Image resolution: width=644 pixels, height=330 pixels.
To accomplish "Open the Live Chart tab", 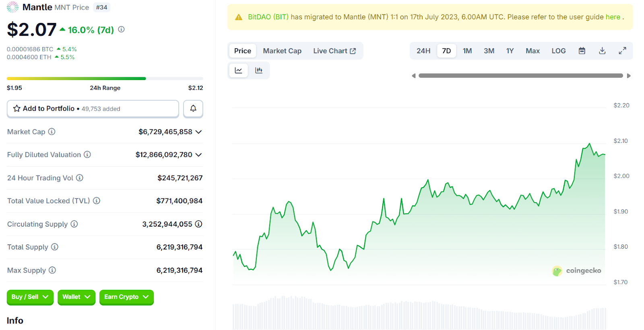I will coord(334,51).
